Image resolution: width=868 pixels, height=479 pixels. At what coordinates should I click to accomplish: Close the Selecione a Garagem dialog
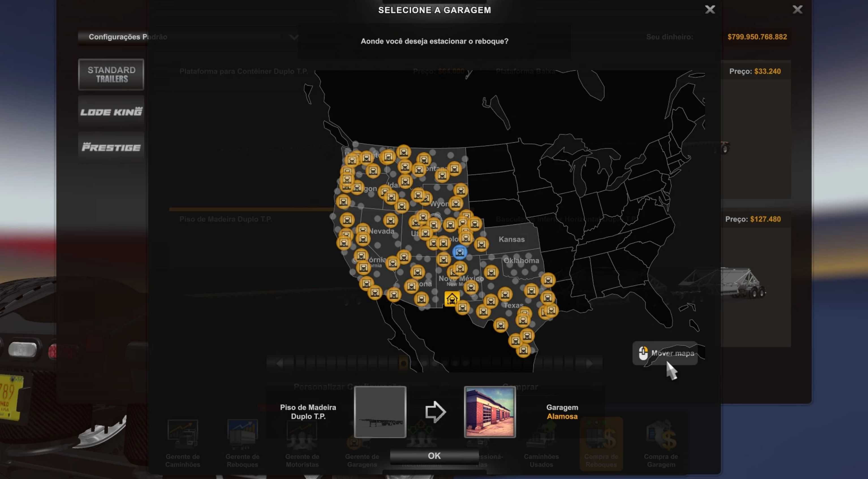710,9
